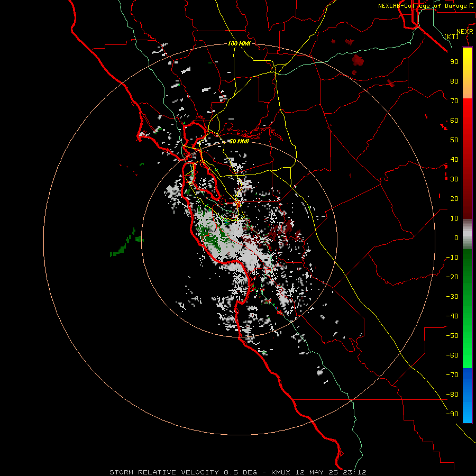This screenshot has width=476, height=476.
Task: Click the -80 value on the velocity scale
Action: pos(452,395)
